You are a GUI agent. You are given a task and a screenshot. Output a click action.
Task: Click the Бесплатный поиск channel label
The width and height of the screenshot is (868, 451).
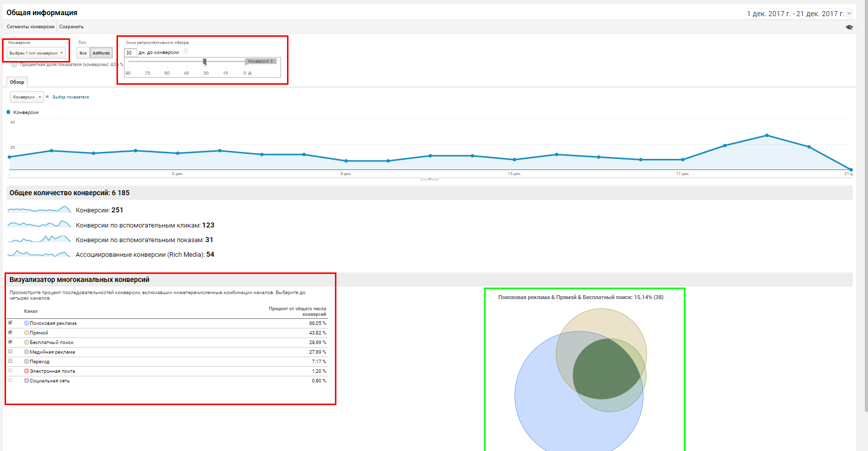(51, 342)
